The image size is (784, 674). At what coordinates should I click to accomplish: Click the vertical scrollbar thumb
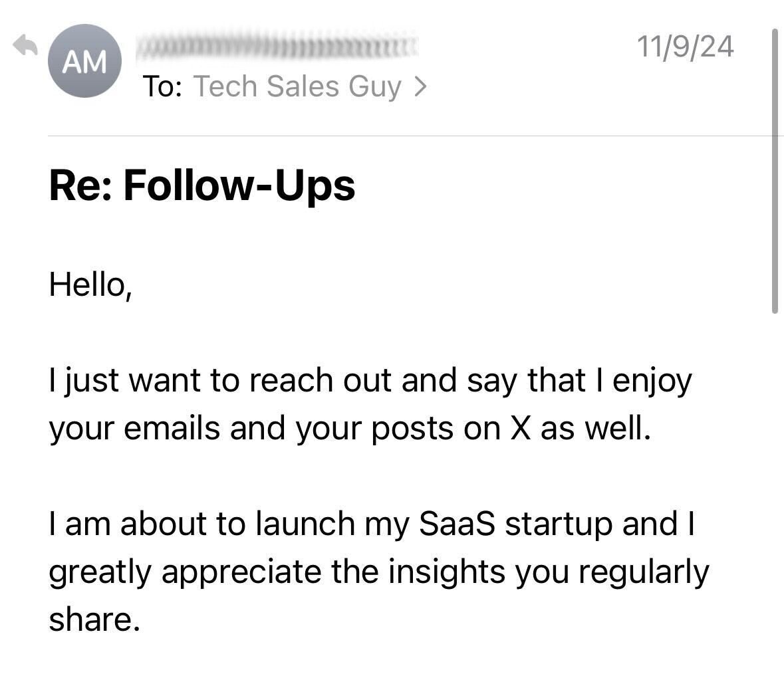point(775,171)
